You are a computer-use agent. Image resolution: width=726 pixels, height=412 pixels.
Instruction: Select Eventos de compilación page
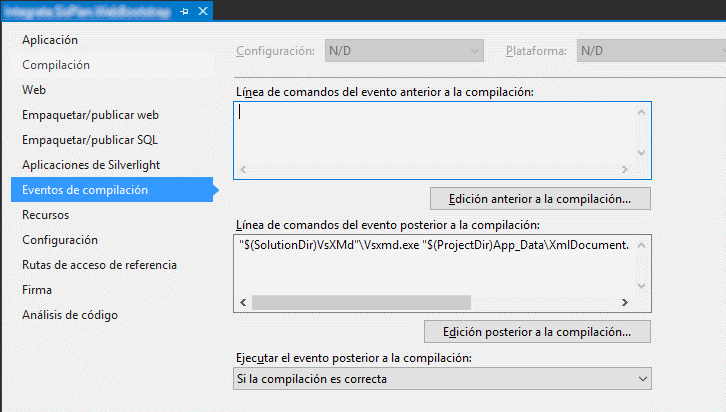coord(112,190)
